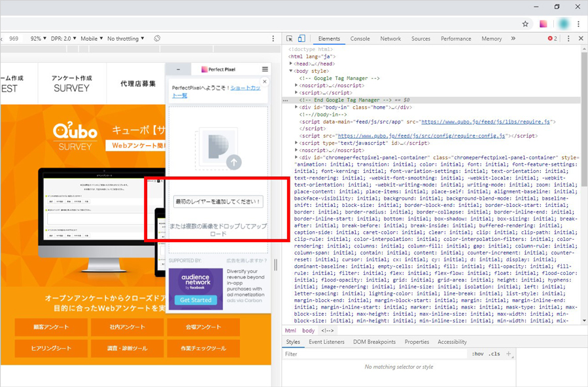This screenshot has width=588, height=387.
Task: Open the require-config.js script source link
Action: point(421,136)
